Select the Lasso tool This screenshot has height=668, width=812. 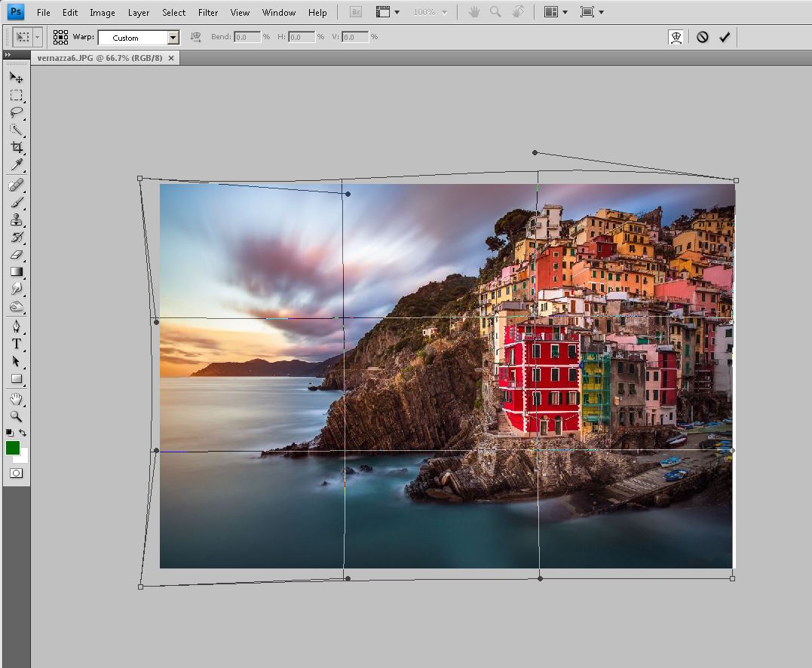(x=16, y=112)
